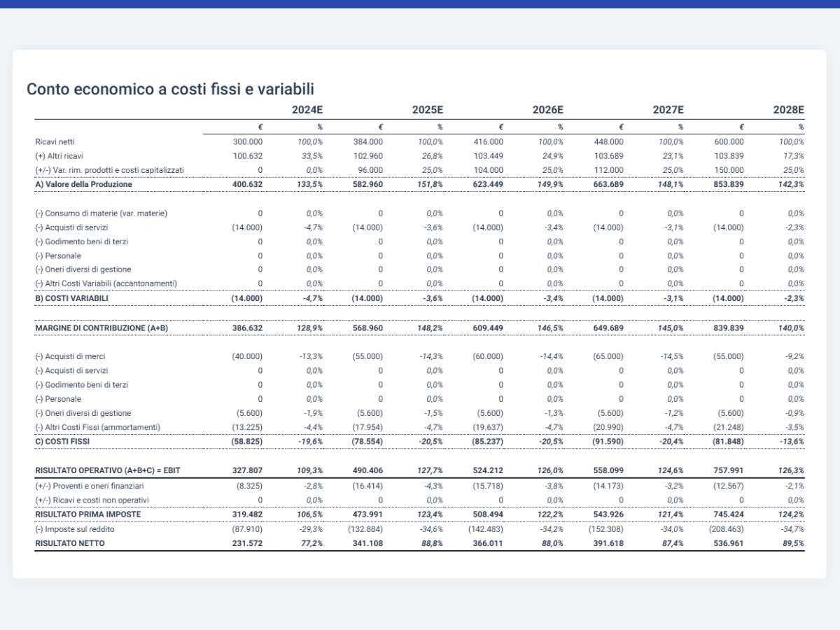Click the B) COSTI VARIABILI row label

(x=71, y=298)
